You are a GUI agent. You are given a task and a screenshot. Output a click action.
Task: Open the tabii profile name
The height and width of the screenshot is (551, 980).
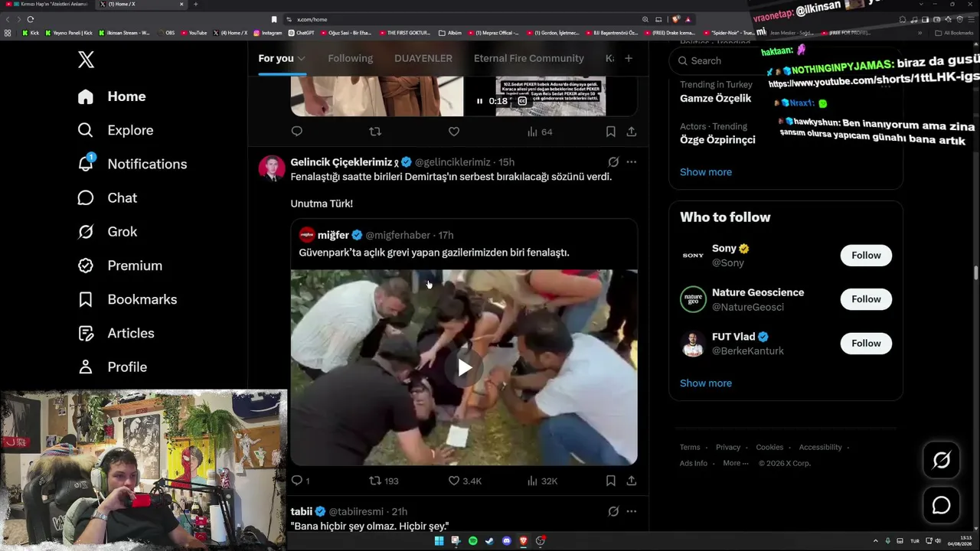[x=302, y=511]
